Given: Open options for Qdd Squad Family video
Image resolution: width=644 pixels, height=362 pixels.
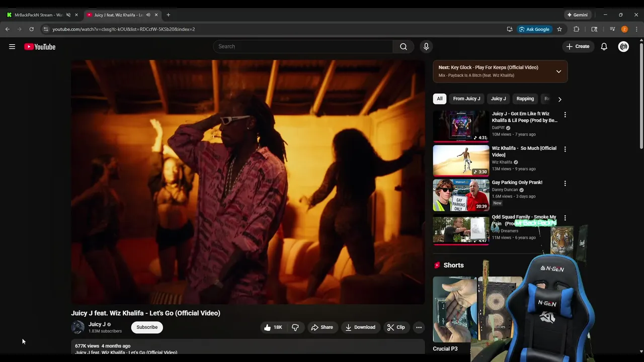Looking at the screenshot, I should [x=565, y=218].
